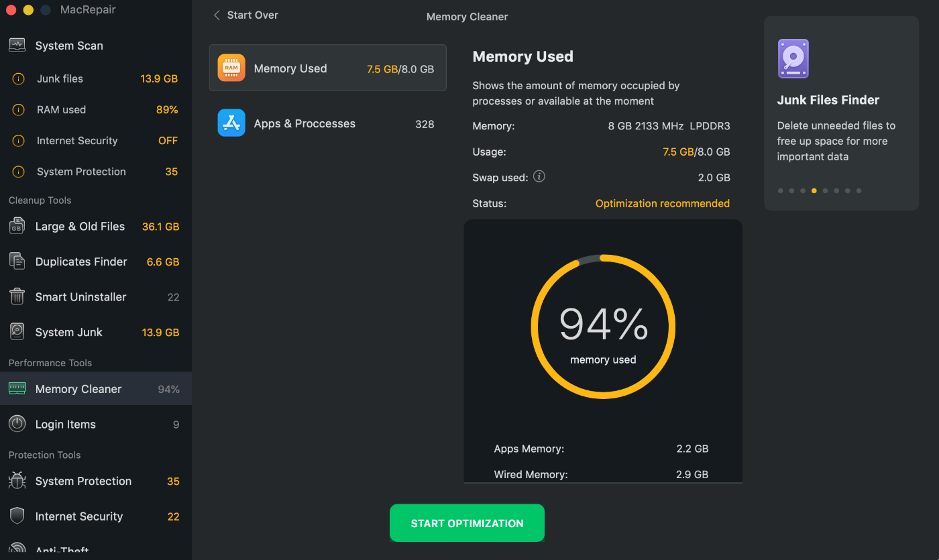
Task: Click the System Protection bug icon
Action: [17, 481]
